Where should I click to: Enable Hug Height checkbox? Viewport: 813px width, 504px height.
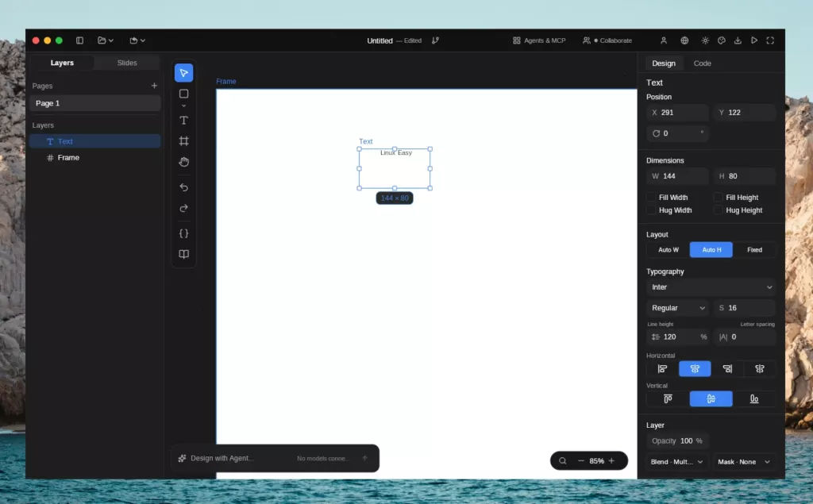pyautogui.click(x=718, y=210)
